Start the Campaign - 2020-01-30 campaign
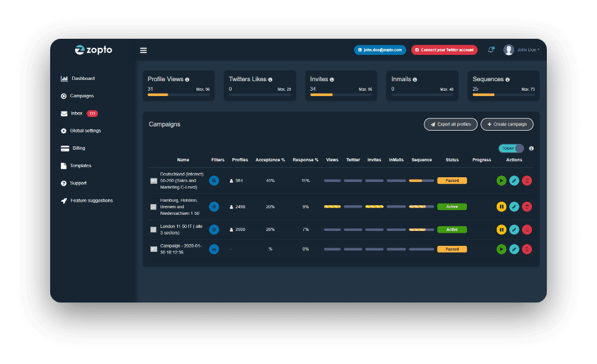The width and height of the screenshot is (597, 364). (x=501, y=249)
